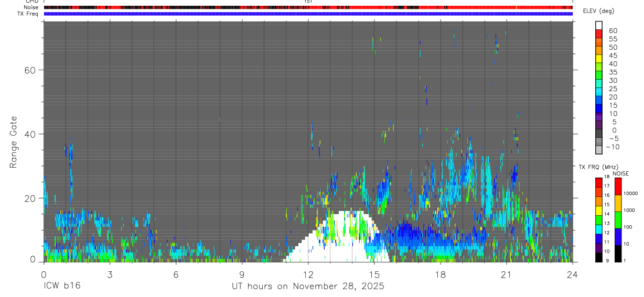The height and width of the screenshot is (297, 644).
Task: Click the red top segment of NOISE colorbar
Action: tap(618, 186)
